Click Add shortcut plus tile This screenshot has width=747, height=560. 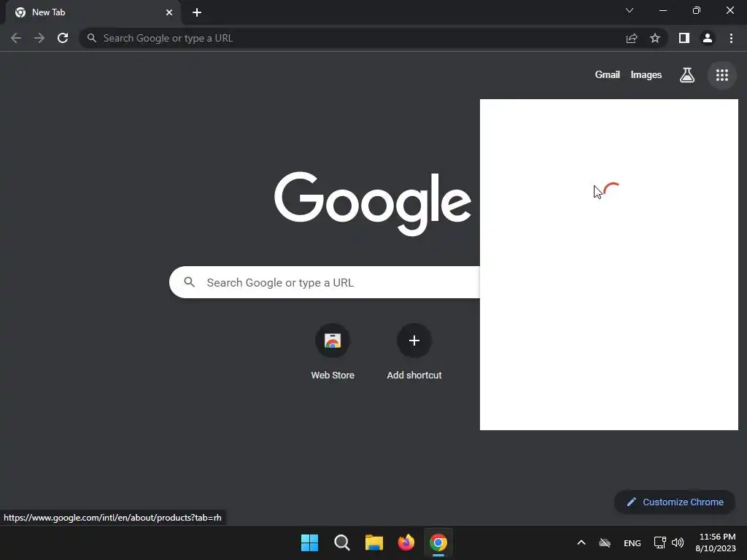414,351
